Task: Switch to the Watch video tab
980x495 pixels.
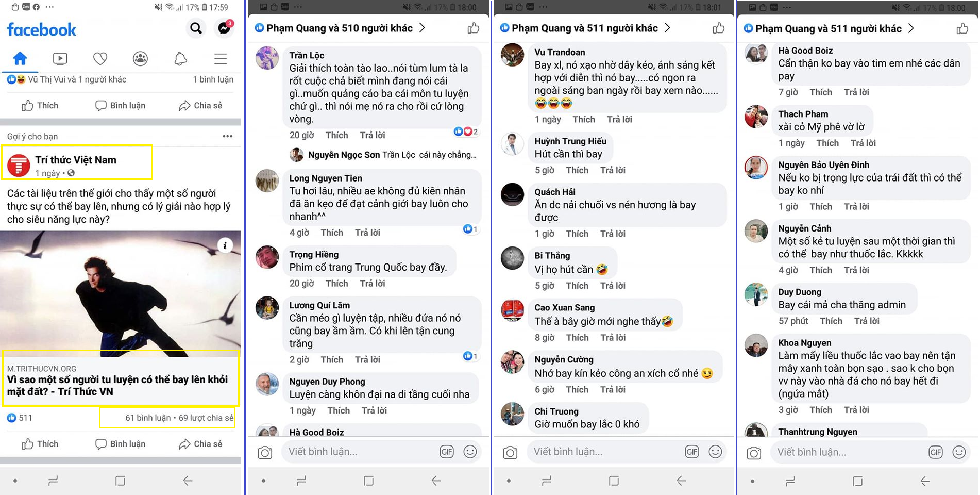Action: click(60, 59)
